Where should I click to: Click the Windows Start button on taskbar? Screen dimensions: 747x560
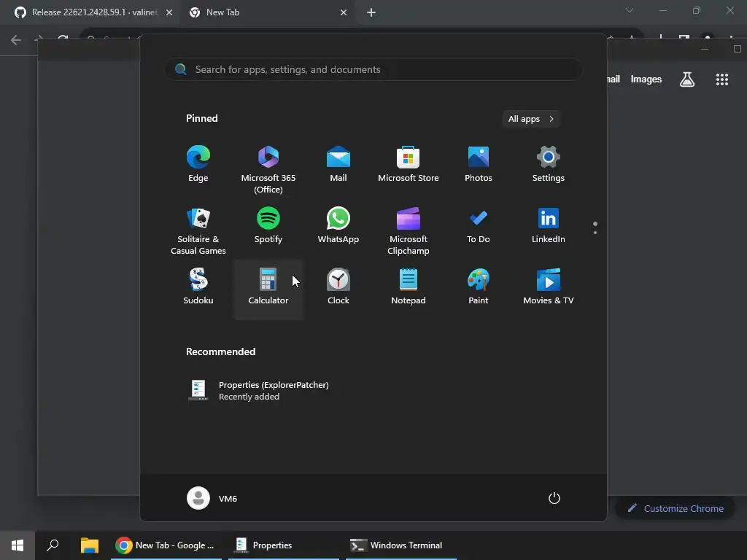click(18, 545)
